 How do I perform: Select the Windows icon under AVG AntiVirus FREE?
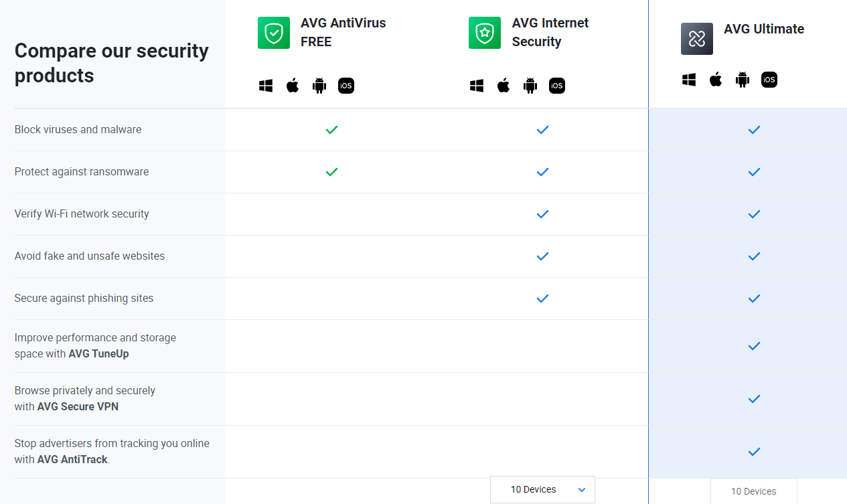point(266,86)
